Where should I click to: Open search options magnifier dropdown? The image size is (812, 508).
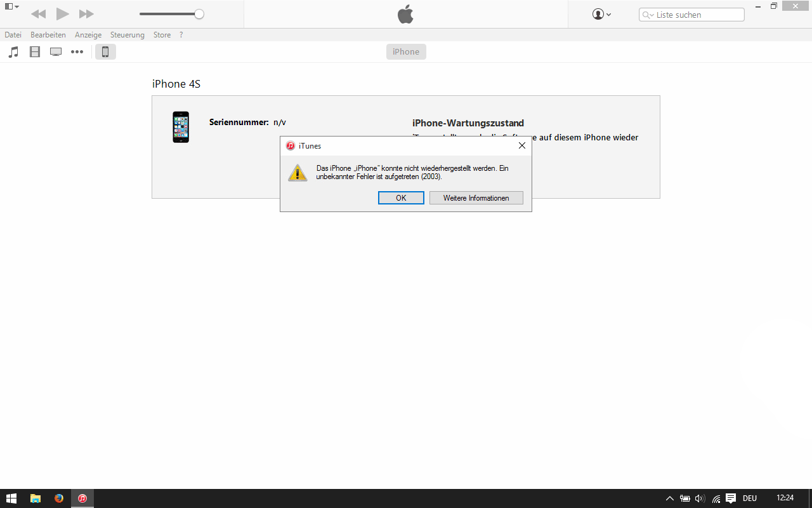pos(648,15)
